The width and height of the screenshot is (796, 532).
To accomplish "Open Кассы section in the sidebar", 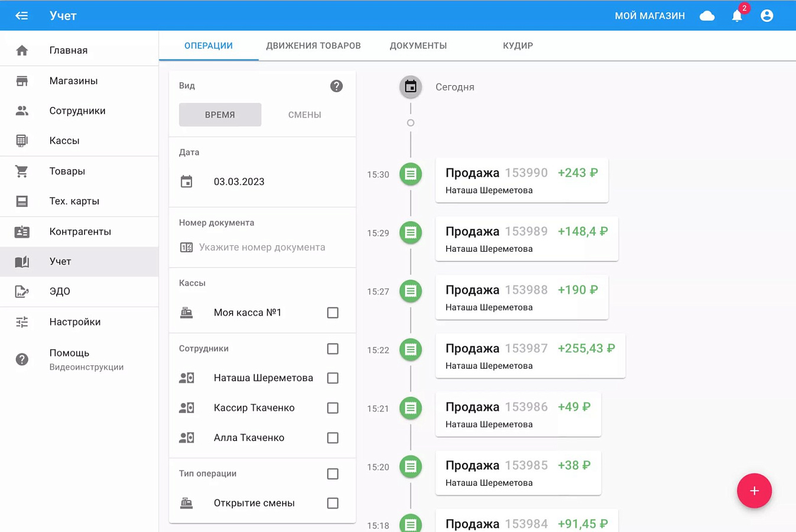I will (x=79, y=141).
